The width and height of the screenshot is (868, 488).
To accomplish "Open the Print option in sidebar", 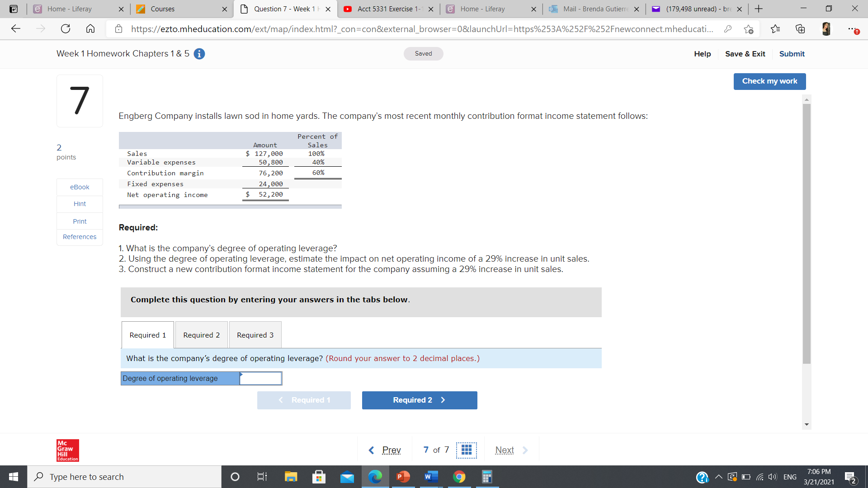I will (x=80, y=221).
